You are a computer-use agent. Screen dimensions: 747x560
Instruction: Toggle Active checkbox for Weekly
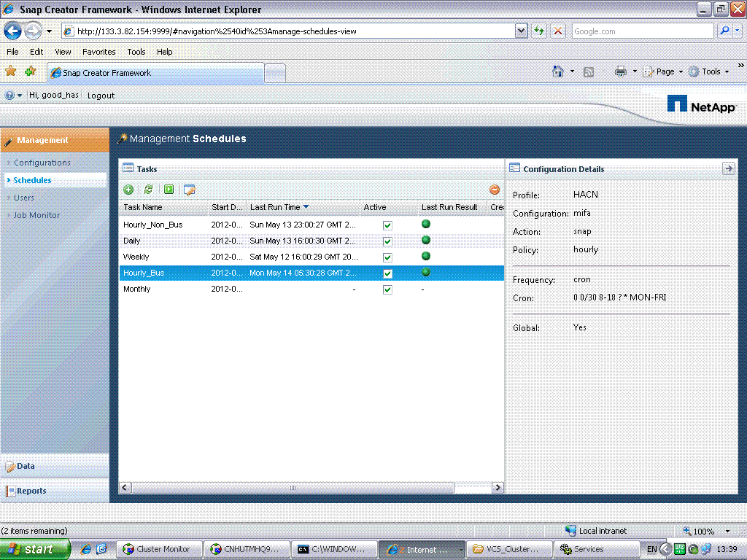[388, 257]
